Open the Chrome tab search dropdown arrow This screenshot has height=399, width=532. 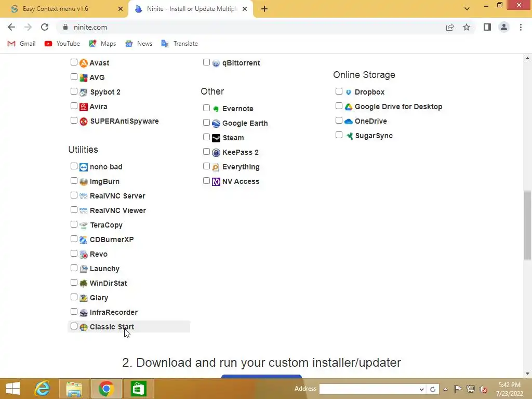click(467, 9)
